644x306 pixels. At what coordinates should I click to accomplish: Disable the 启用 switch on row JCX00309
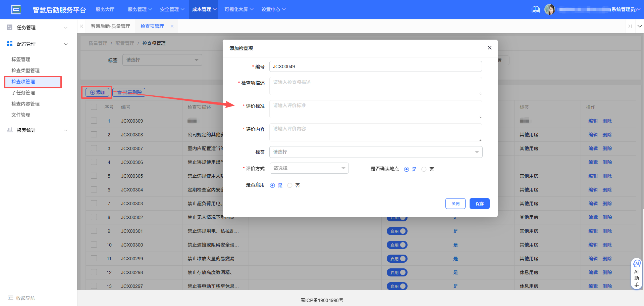(397, 121)
